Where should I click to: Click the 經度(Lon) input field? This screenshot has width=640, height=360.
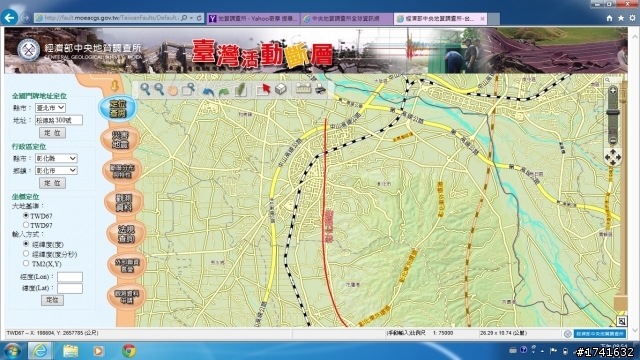pyautogui.click(x=70, y=277)
